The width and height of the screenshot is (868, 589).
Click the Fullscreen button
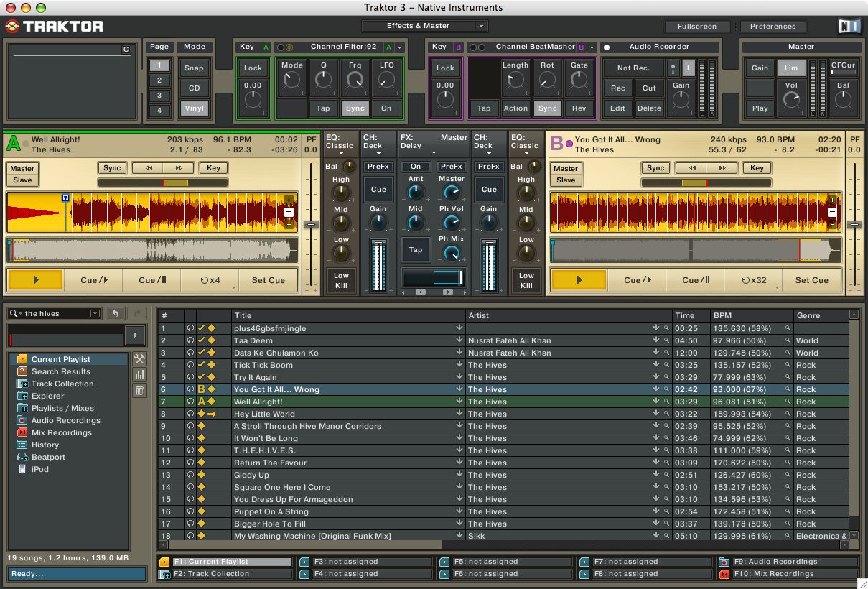click(x=697, y=27)
